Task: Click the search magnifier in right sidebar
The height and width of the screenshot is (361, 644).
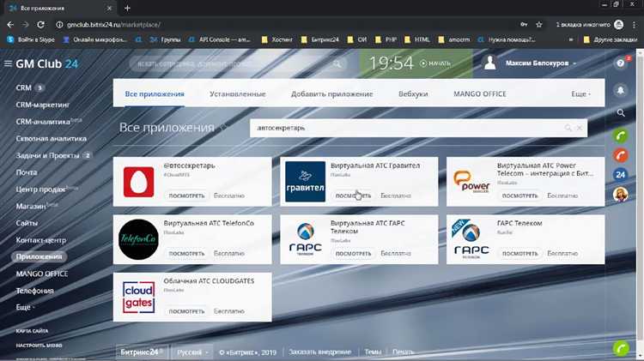Action: tap(621, 113)
